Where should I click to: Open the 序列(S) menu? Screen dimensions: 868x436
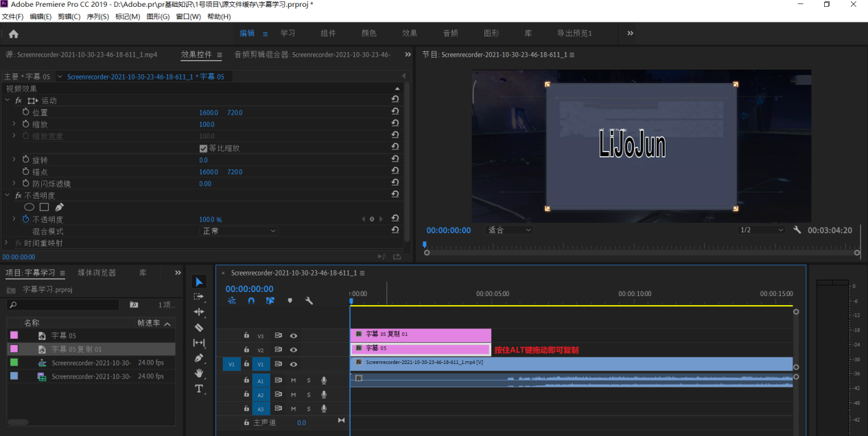[x=97, y=16]
